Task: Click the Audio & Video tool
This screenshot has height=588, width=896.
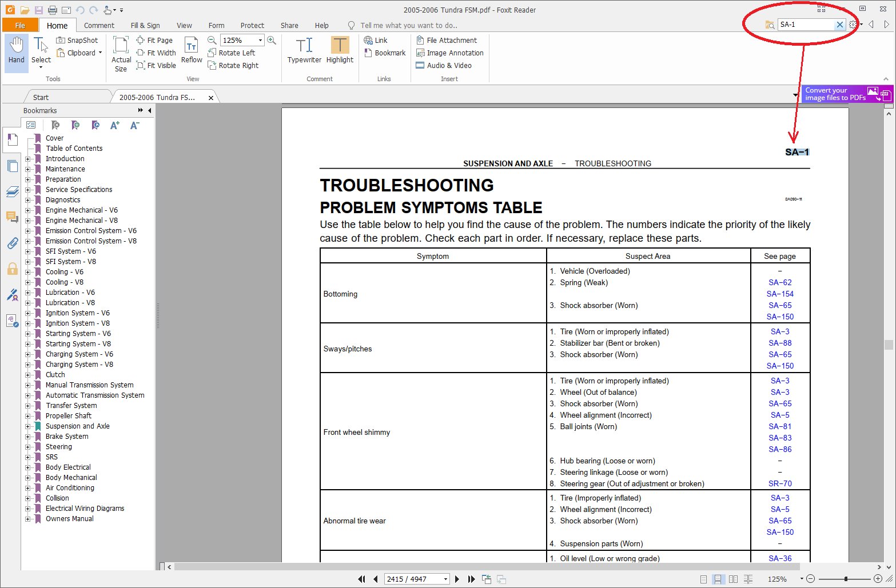Action: point(444,66)
